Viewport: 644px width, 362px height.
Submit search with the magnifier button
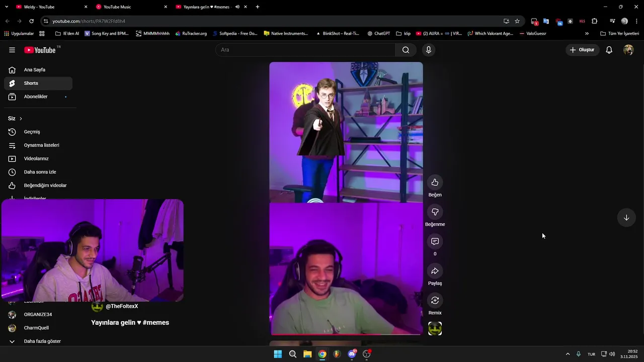click(x=406, y=50)
